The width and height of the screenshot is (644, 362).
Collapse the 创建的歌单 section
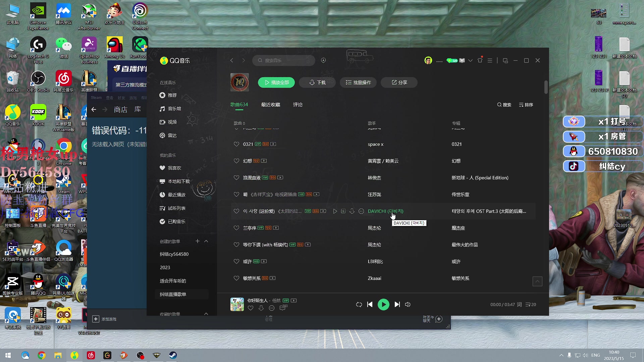pos(206,241)
